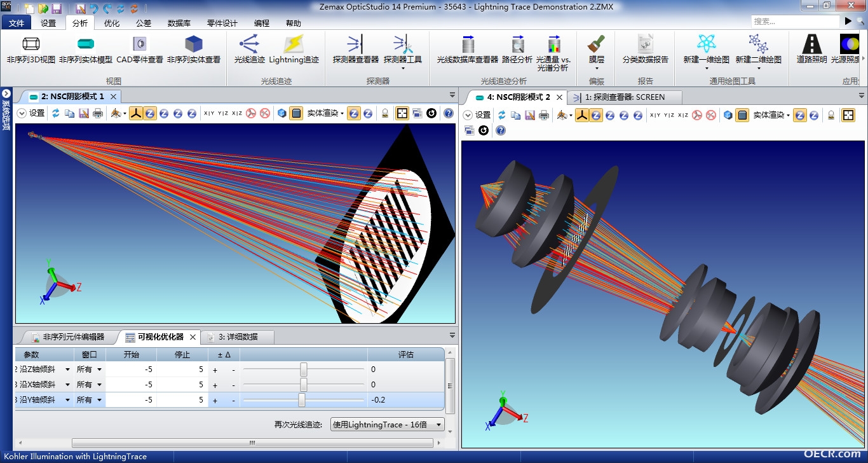This screenshot has height=463, width=868.
Task: Toggle axis triad display in NSC阴影模式 2
Action: [582, 115]
